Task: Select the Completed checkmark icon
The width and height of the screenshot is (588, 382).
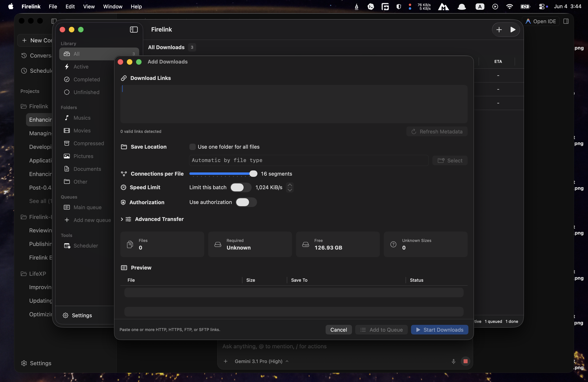Action: [67, 80]
